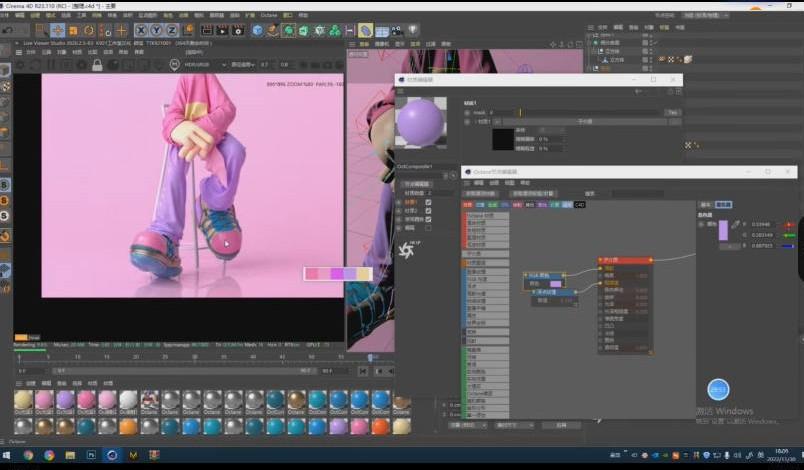
Task: Toggle the second checkbox in OctComposite panel
Action: [429, 211]
